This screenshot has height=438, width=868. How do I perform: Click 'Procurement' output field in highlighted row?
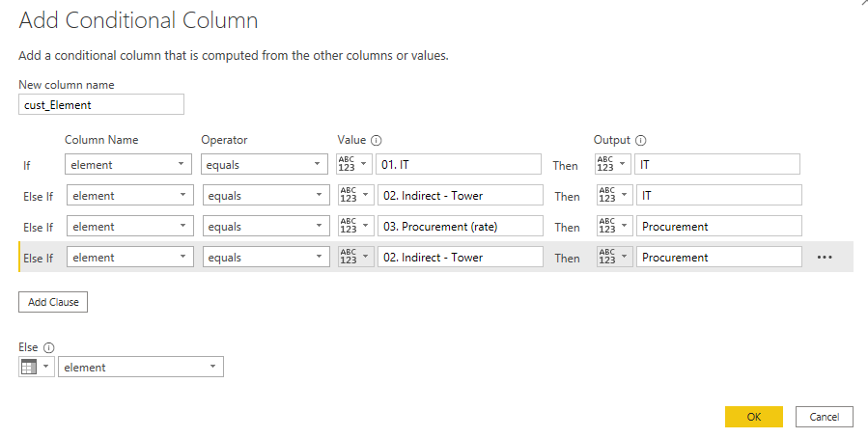[719, 258]
